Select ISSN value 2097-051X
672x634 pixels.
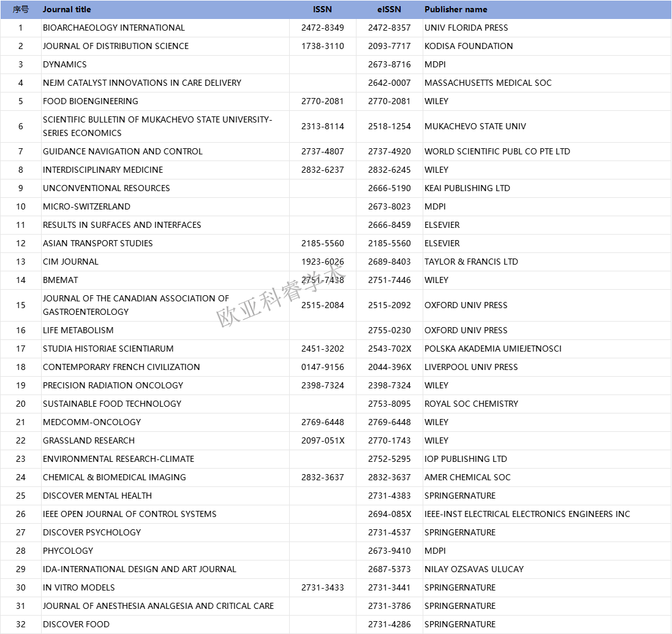coord(323,442)
